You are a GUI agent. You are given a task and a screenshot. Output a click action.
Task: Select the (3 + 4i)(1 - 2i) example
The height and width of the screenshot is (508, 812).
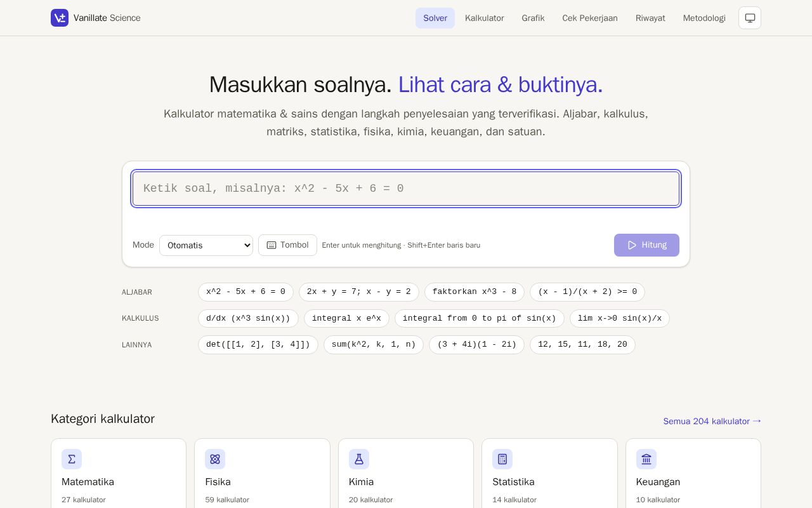click(x=476, y=345)
